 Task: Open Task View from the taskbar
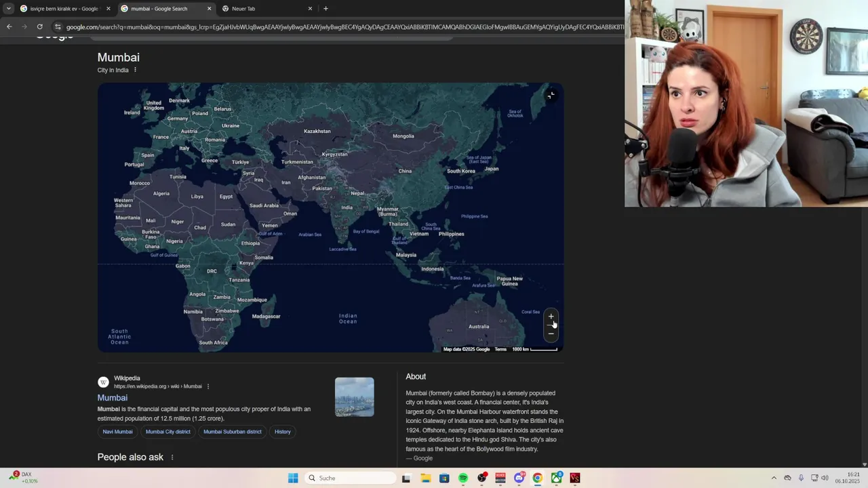point(406,478)
